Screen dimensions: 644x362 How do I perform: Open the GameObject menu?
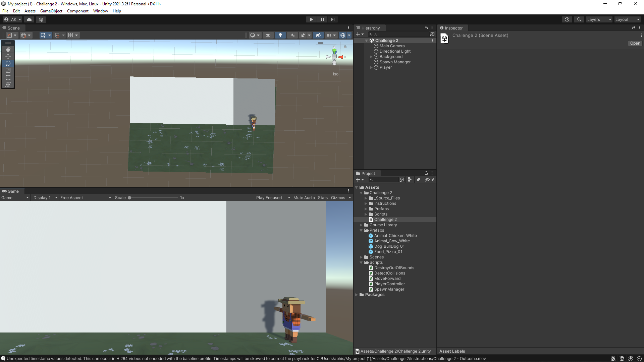pos(51,11)
